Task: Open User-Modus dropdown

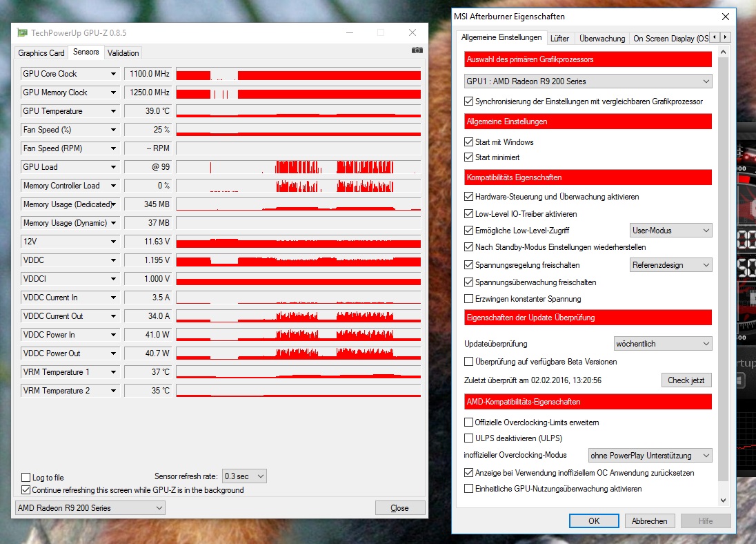Action: tap(670, 231)
